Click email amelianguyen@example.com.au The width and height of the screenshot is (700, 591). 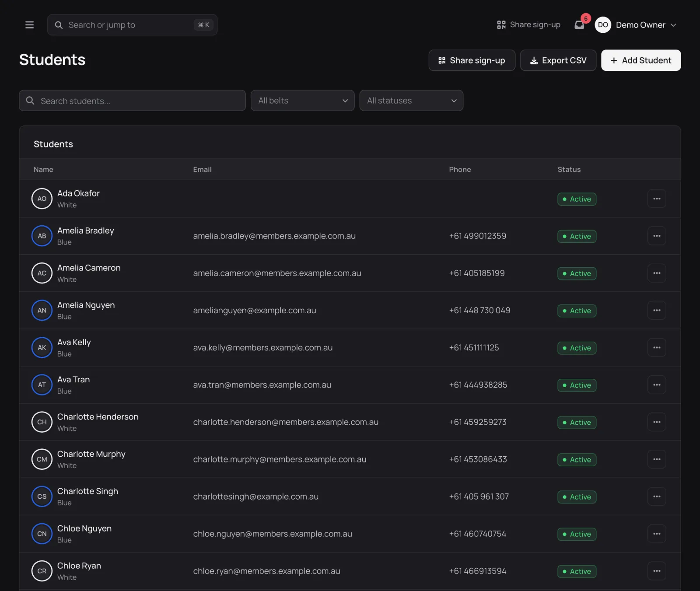(x=255, y=311)
